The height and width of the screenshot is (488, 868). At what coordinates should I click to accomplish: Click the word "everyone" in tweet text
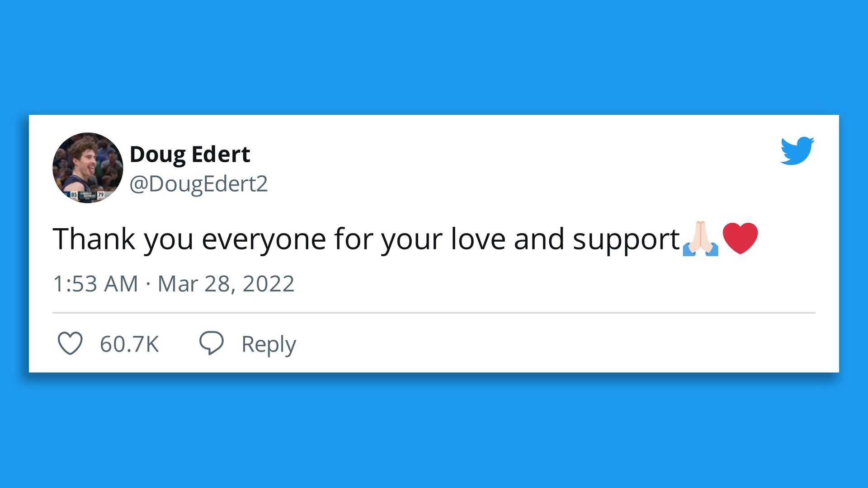pos(264,239)
